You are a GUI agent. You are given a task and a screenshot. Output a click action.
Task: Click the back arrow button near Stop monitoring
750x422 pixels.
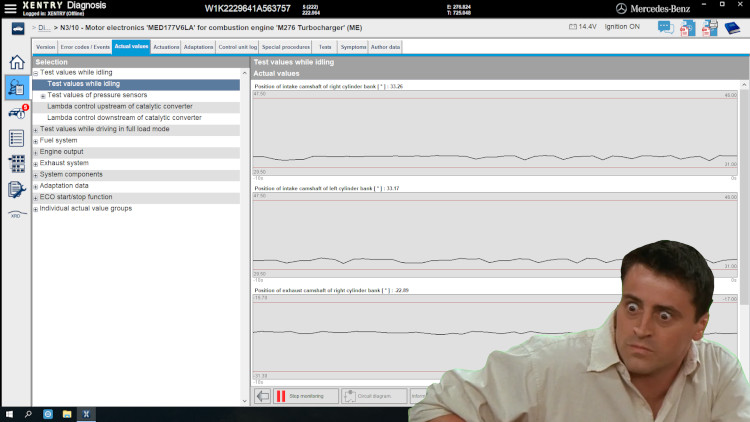click(263, 396)
